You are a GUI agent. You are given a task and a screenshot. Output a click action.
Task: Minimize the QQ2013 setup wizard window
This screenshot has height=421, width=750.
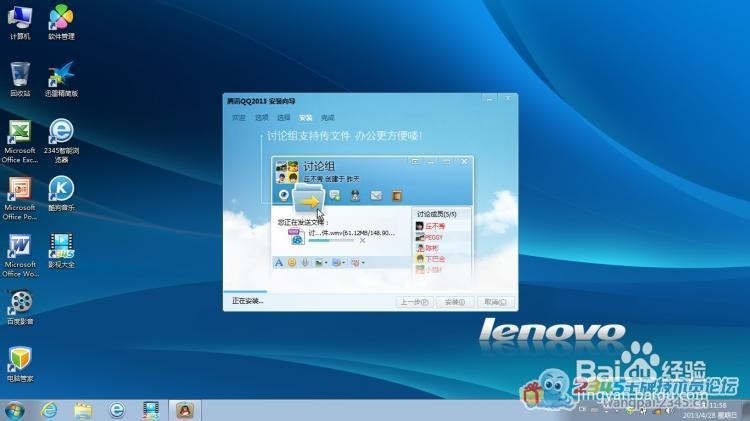pos(489,99)
